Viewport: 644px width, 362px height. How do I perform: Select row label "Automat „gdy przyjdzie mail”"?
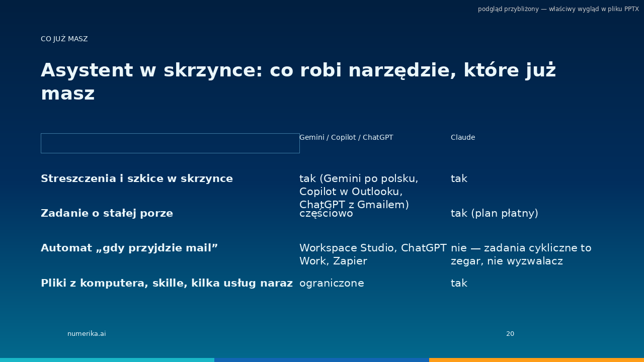pyautogui.click(x=129, y=248)
